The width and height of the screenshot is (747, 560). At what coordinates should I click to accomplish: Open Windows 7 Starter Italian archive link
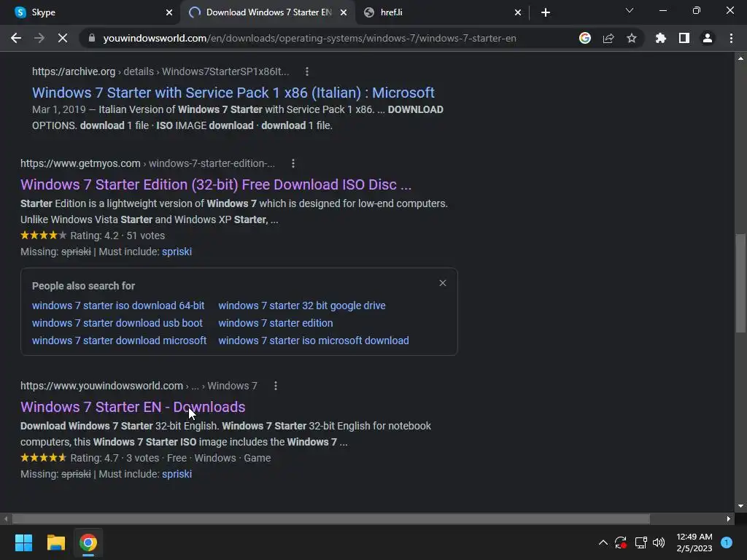click(233, 93)
